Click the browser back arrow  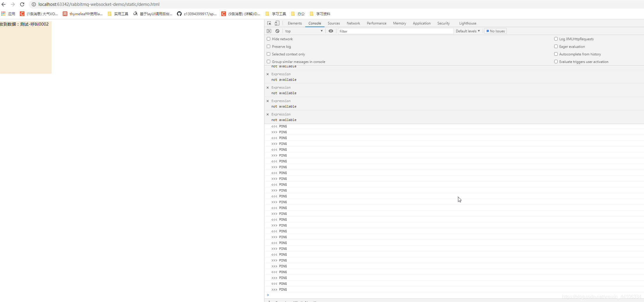point(3,4)
